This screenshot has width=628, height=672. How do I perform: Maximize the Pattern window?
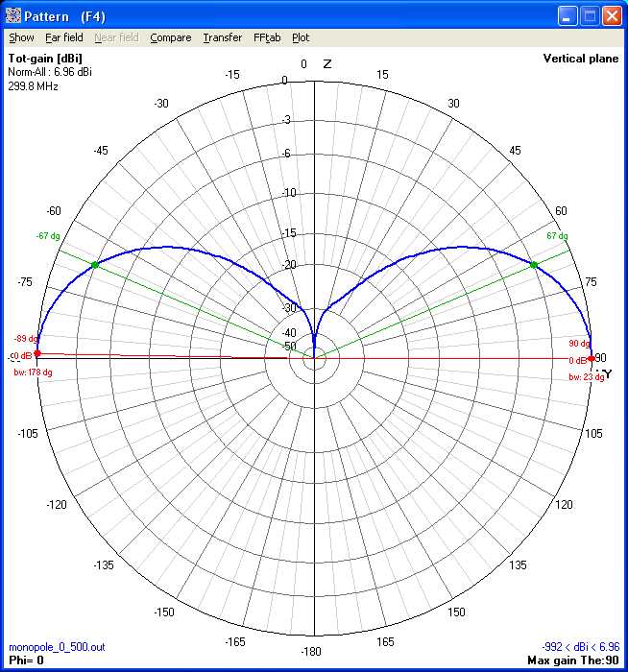click(x=590, y=15)
